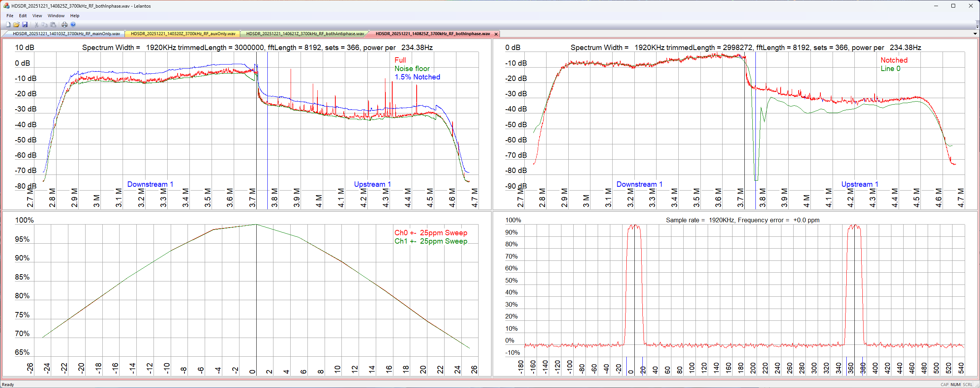Open the document tab list dropdown arrow

(975, 34)
